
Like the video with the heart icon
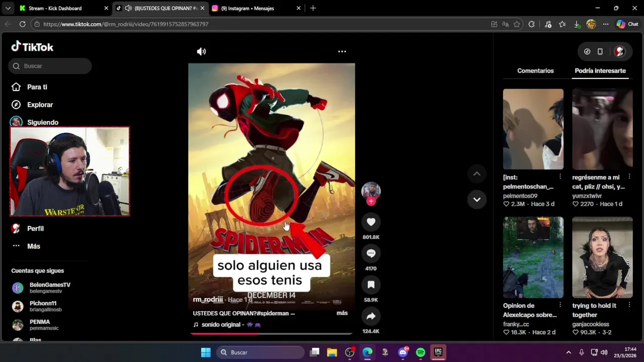tap(371, 222)
